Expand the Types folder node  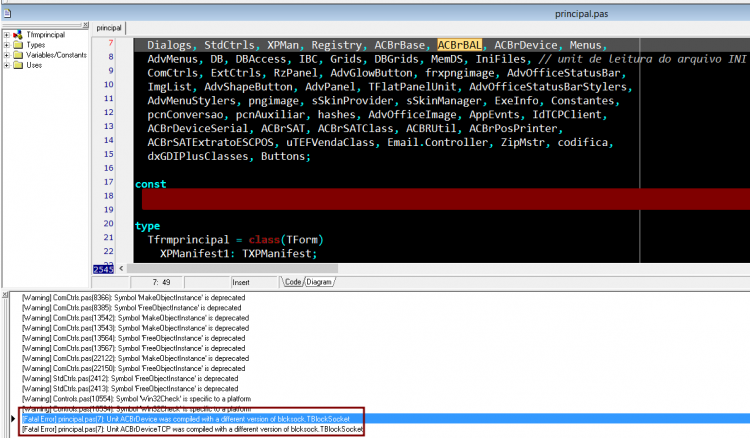(x=7, y=45)
